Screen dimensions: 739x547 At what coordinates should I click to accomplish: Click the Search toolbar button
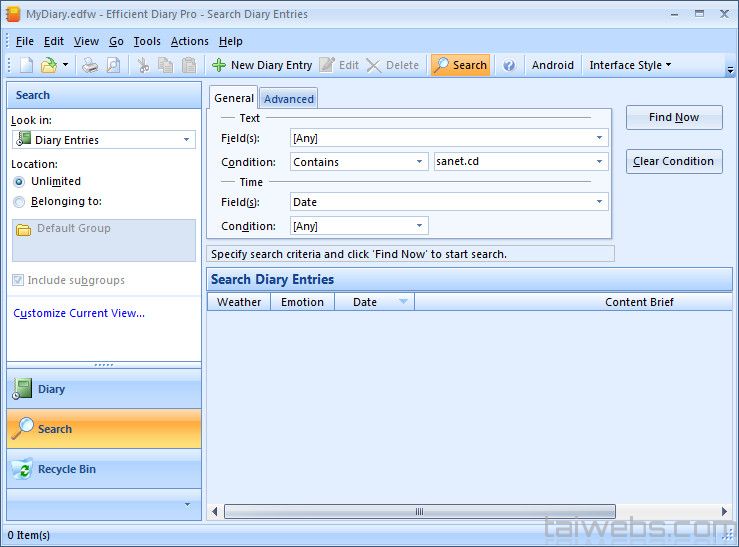(460, 65)
